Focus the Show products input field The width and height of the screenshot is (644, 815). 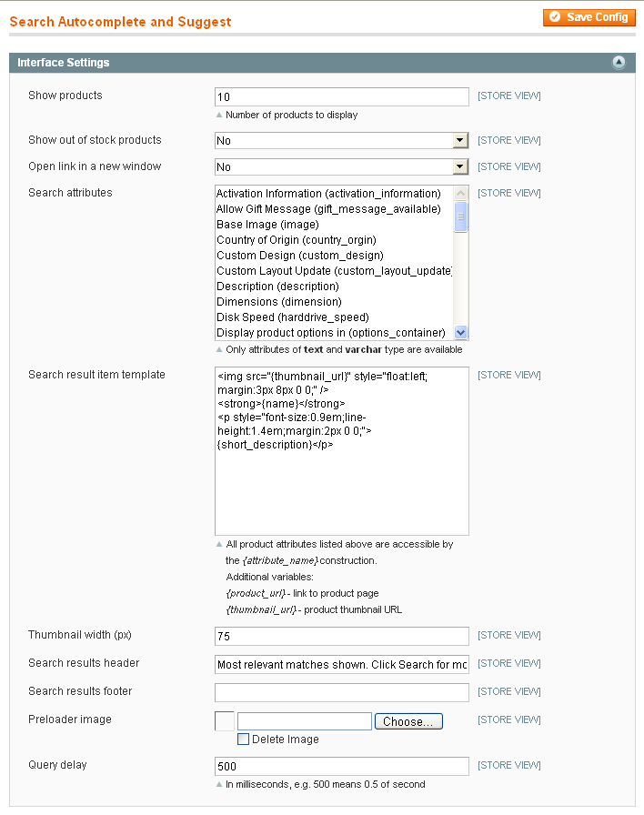[341, 96]
